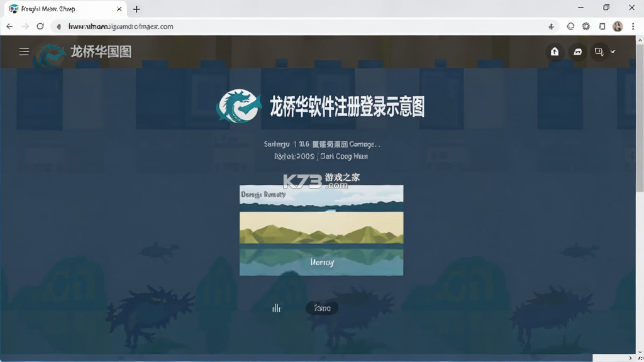The height and width of the screenshot is (362, 644).
Task: Click the browser back arrow
Action: pyautogui.click(x=9, y=26)
